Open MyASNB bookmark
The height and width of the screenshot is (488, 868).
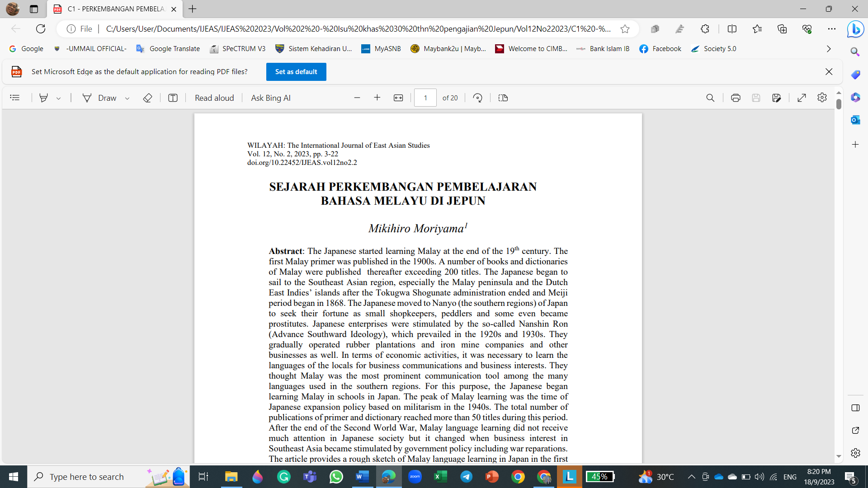point(381,49)
